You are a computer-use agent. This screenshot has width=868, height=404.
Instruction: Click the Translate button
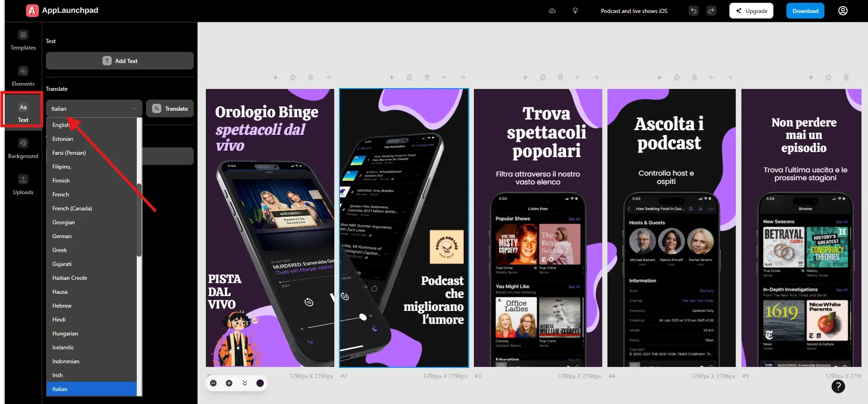[x=170, y=109]
